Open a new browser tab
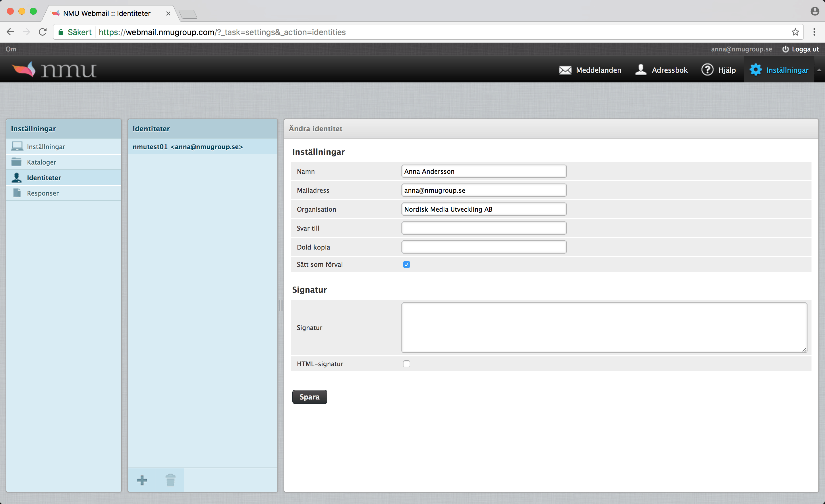 coord(188,14)
